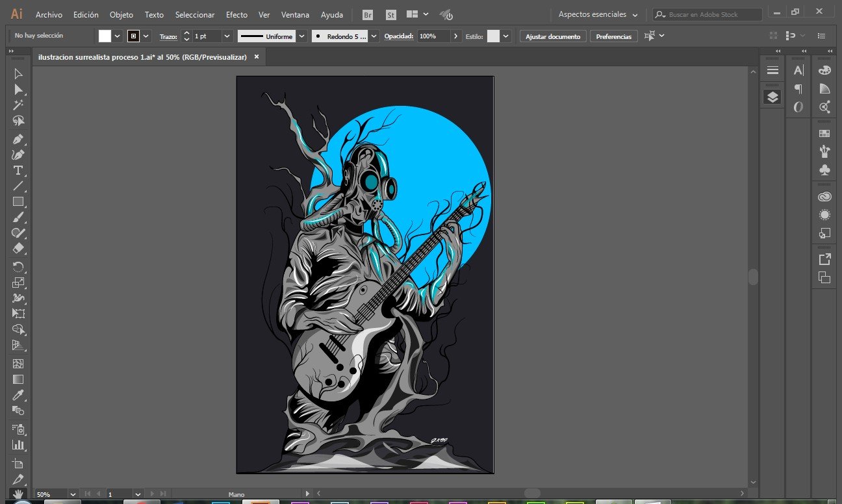This screenshot has width=842, height=504.
Task: Open the Artboards panel
Action: (x=824, y=277)
